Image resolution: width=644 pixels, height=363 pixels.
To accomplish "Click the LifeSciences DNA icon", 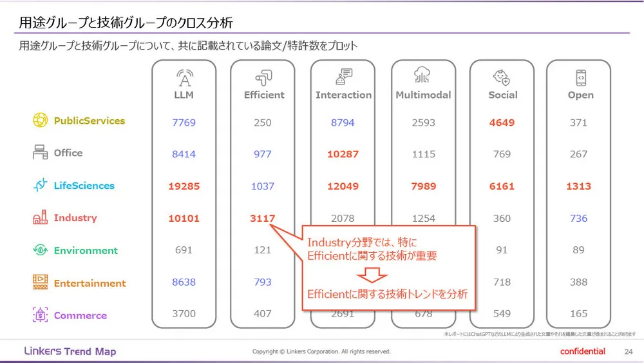I will pyautogui.click(x=40, y=185).
